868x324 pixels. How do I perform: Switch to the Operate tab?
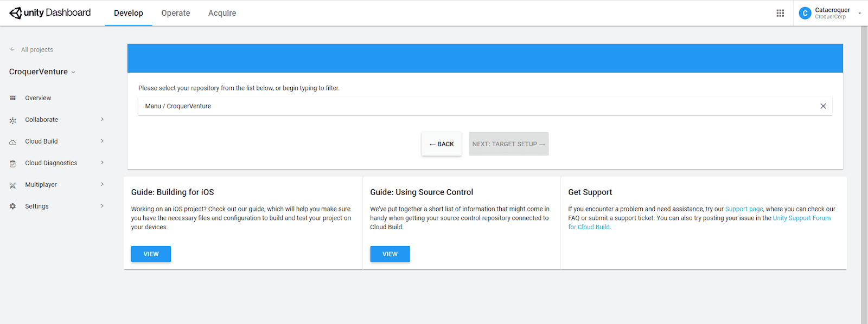click(x=176, y=13)
